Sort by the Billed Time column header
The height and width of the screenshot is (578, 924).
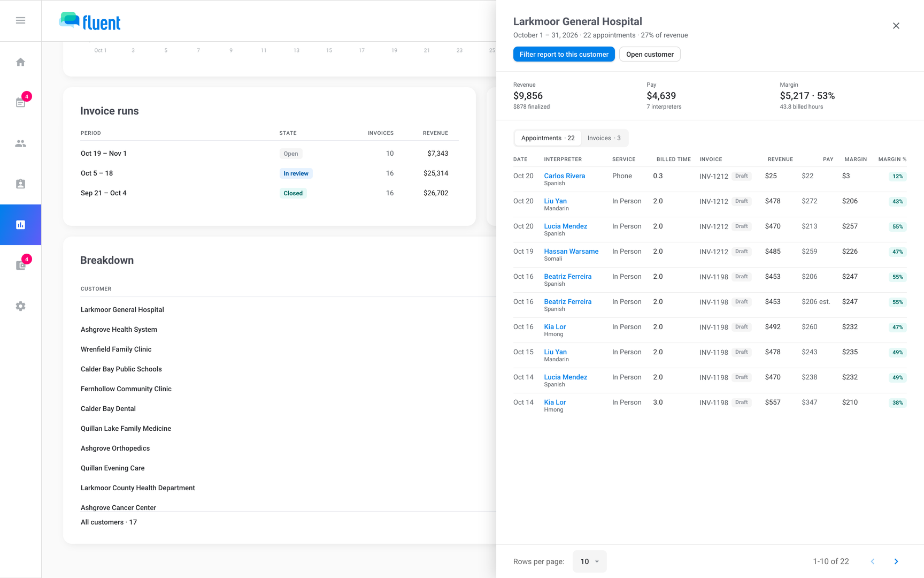pyautogui.click(x=673, y=159)
